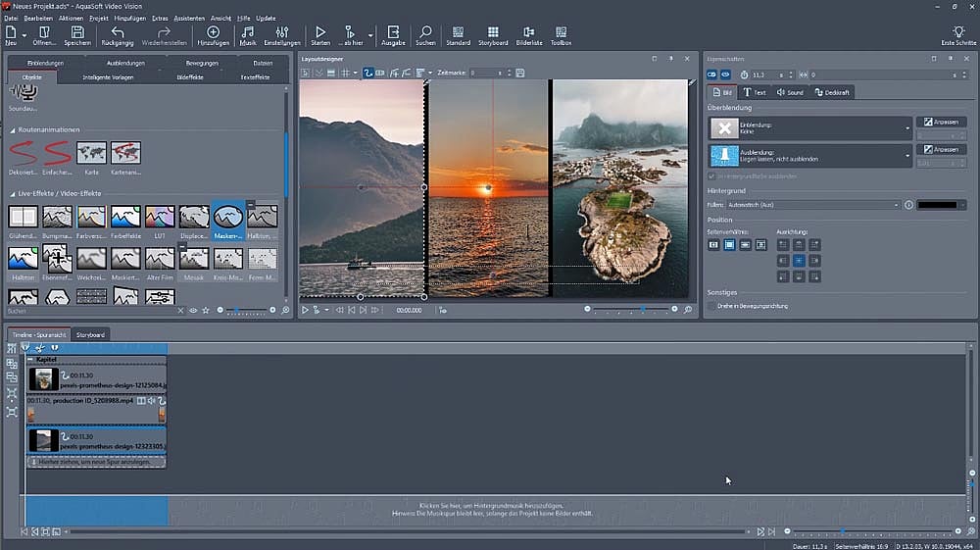This screenshot has height=550, width=980.
Task: Click Anpassen button for Einblendung
Action: pyautogui.click(x=941, y=123)
